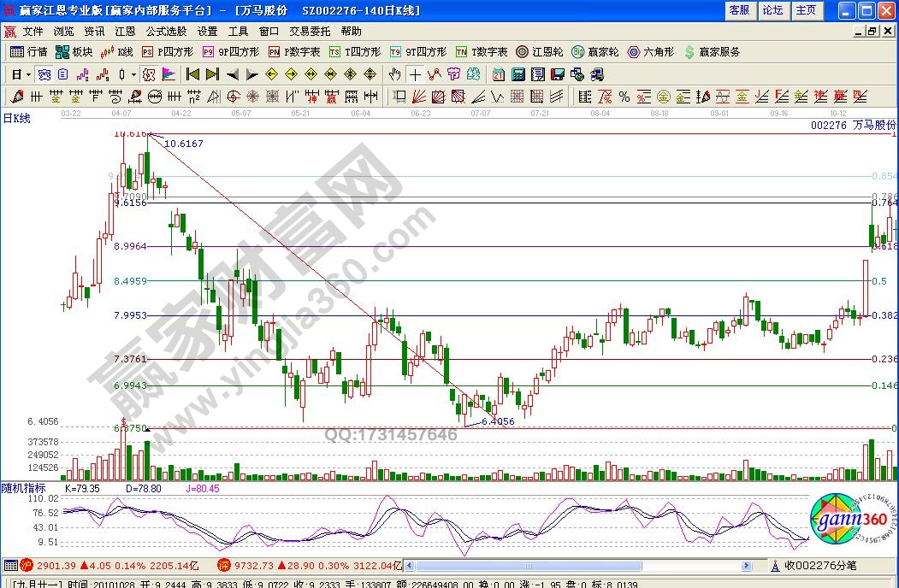Viewport: 899px width, 588px height.
Task: Click the bottom horizontal scrollbar thumb
Action: pos(529,566)
